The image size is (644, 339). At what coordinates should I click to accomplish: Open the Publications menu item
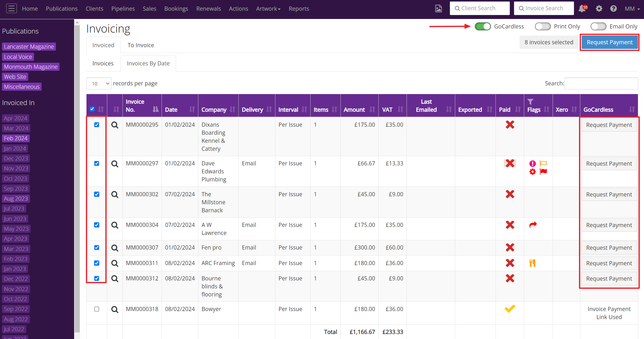pyautogui.click(x=62, y=9)
